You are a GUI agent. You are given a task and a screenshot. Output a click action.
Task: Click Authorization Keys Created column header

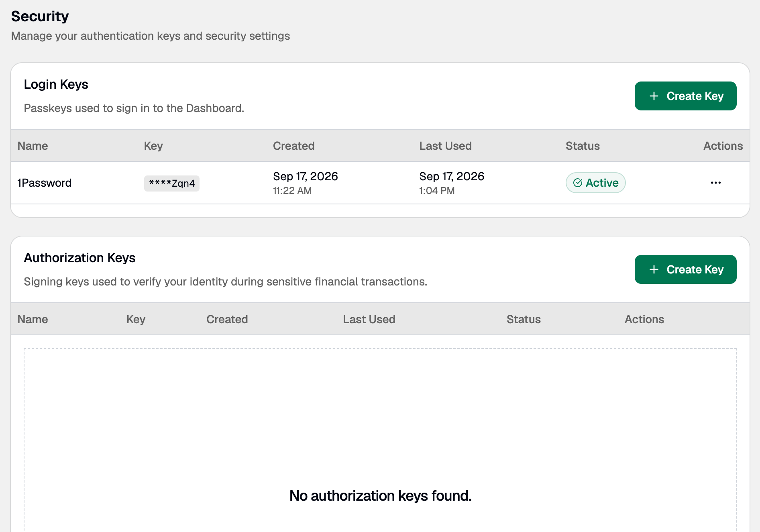(227, 319)
